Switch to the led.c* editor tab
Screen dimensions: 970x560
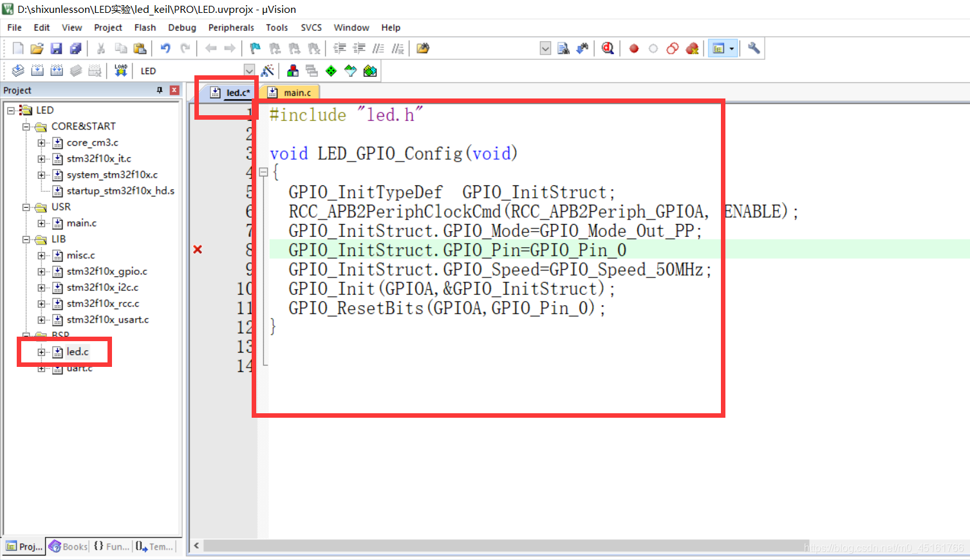231,93
